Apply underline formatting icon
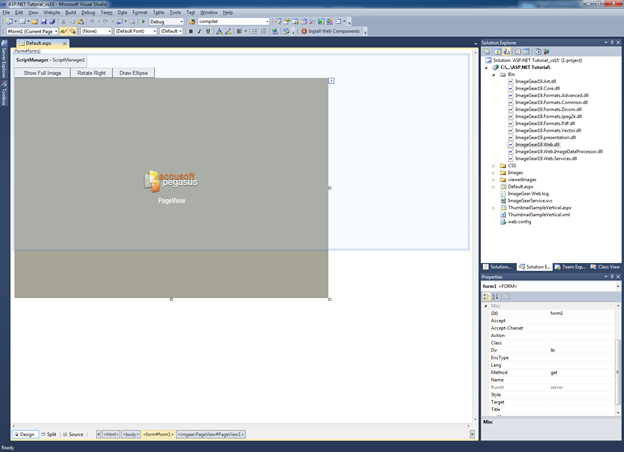 click(208, 31)
